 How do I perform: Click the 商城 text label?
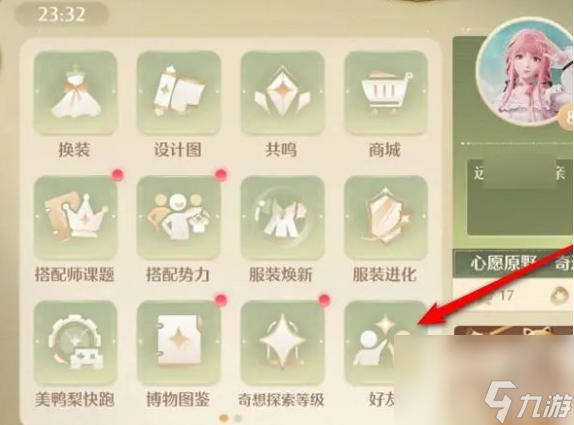point(385,150)
